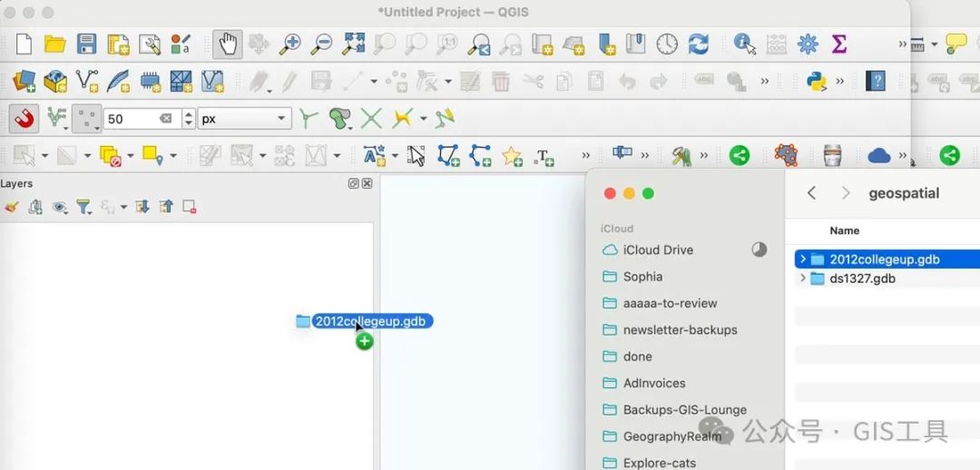Select the Zoom Out magnifier tool
Screen dimensions: 980x470
[322, 44]
